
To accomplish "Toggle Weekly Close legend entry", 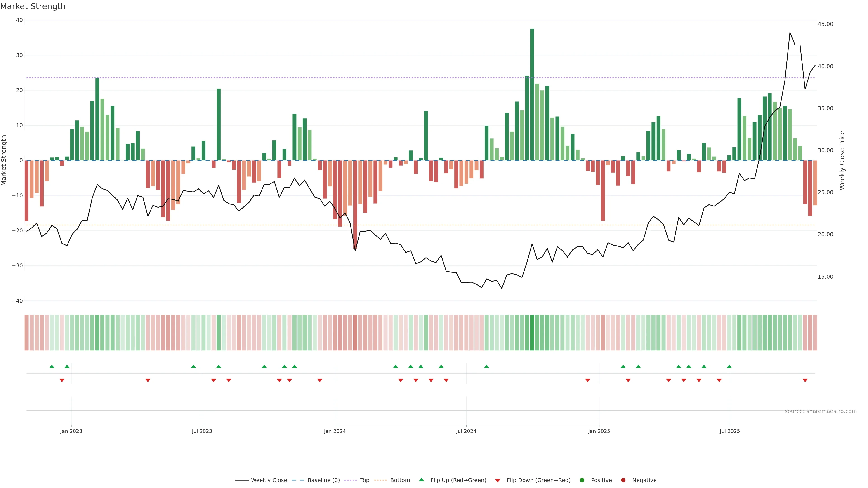I will coord(269,480).
